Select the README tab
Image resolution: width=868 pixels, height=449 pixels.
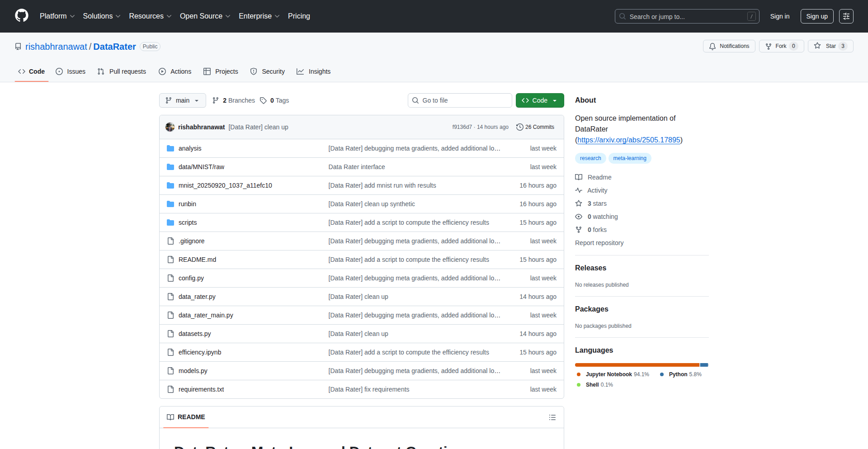[x=186, y=417]
